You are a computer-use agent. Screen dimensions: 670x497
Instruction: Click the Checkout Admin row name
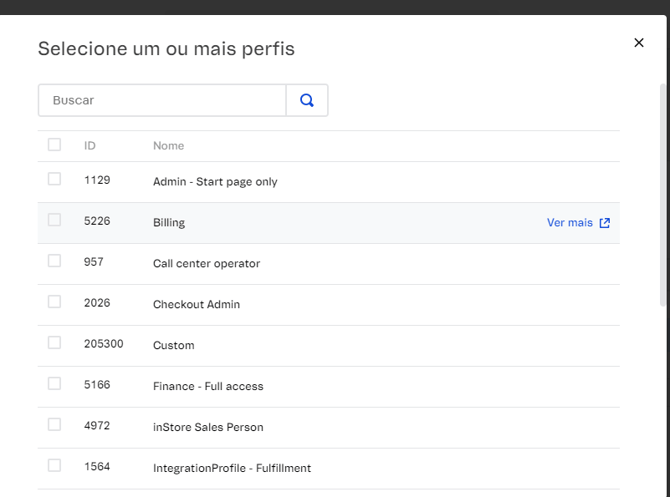point(196,304)
